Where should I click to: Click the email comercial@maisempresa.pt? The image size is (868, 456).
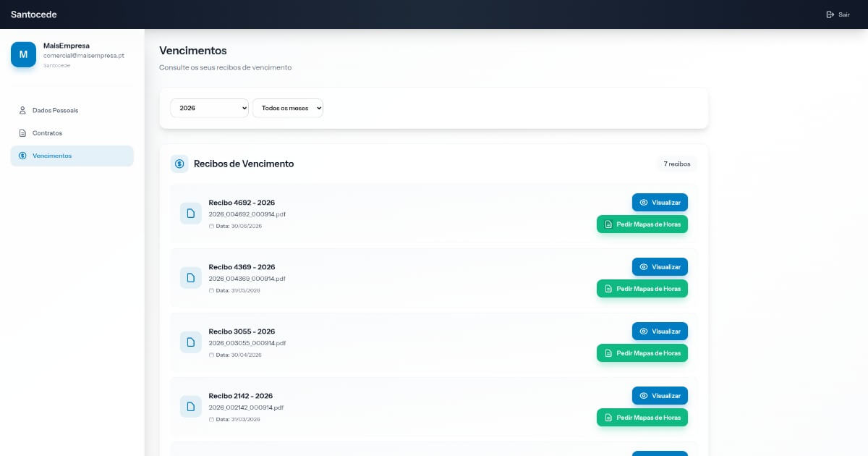[x=84, y=56]
